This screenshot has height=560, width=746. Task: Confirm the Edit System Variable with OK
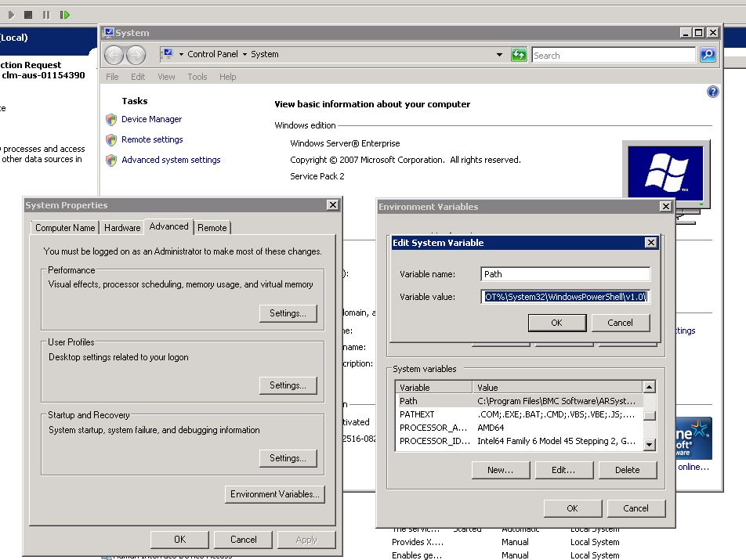(557, 323)
